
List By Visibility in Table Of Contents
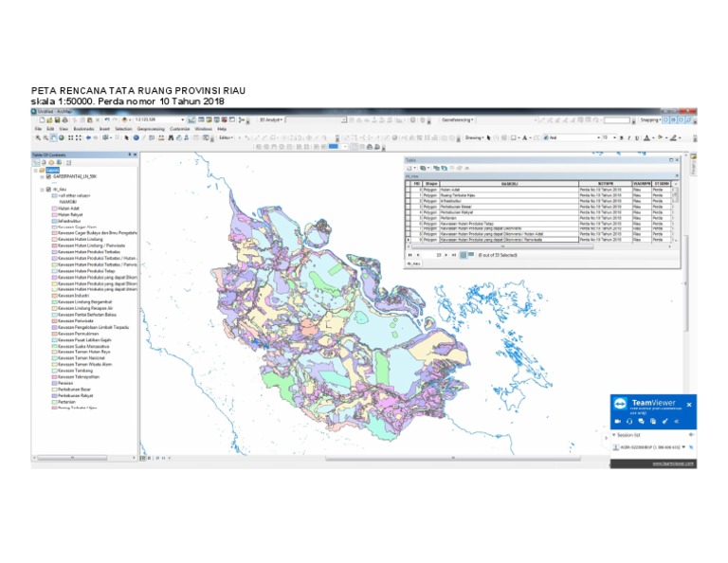(51, 162)
